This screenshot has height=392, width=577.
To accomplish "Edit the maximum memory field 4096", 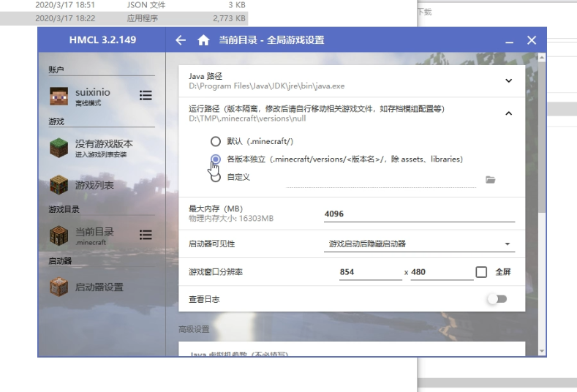I will click(419, 214).
